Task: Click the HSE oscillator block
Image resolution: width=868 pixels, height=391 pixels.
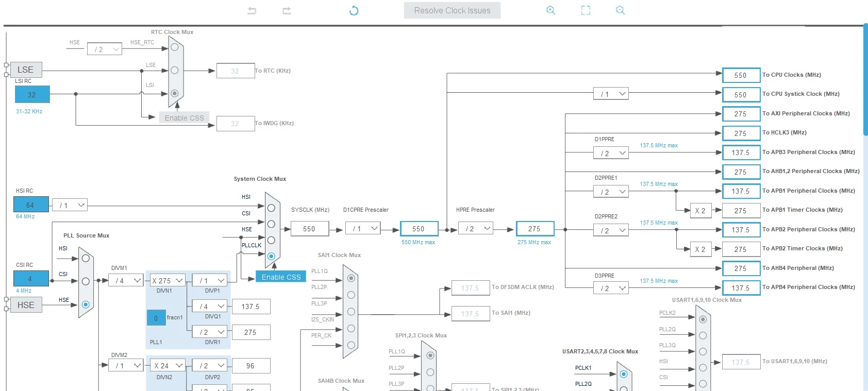Action: [26, 305]
